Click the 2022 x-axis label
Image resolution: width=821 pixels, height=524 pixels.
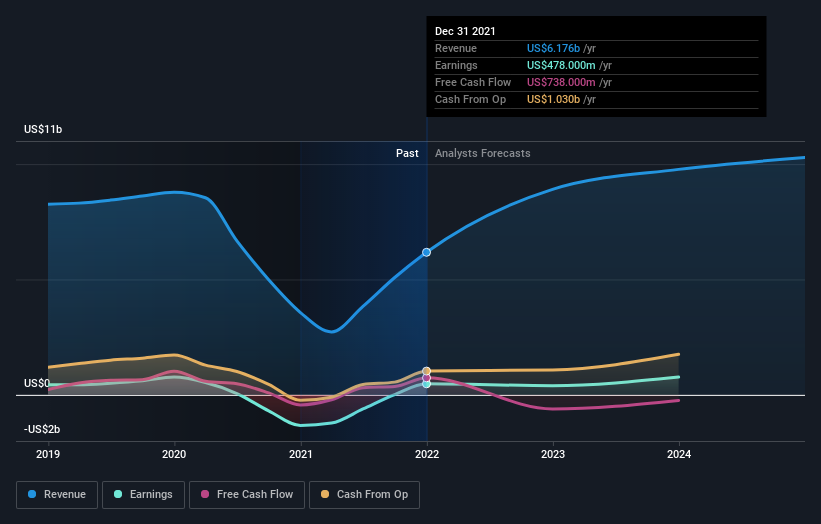click(427, 454)
